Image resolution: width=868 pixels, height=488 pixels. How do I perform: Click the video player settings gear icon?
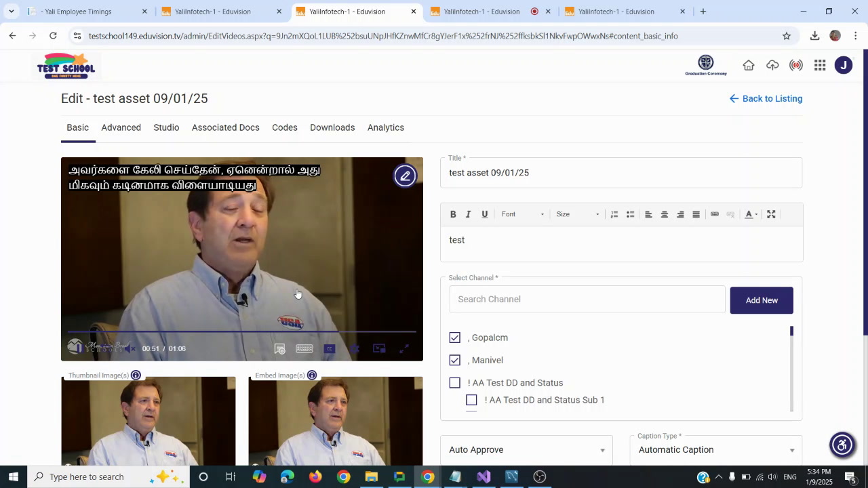354,348
